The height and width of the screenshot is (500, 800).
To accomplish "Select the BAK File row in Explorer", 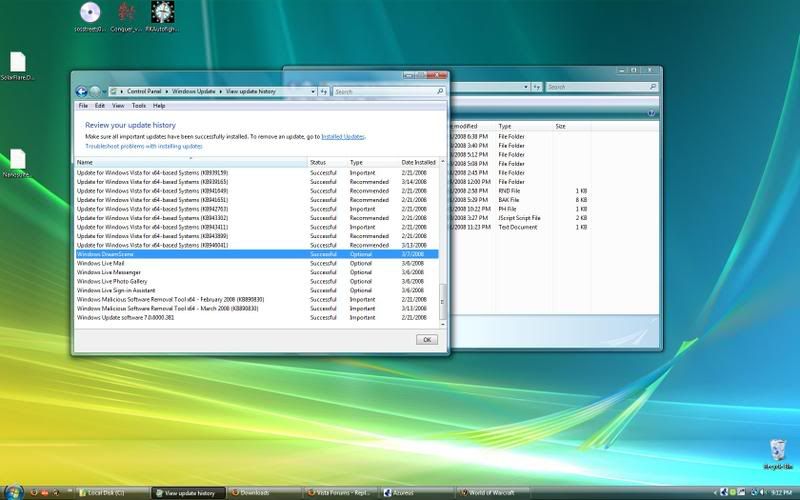I will 520,200.
